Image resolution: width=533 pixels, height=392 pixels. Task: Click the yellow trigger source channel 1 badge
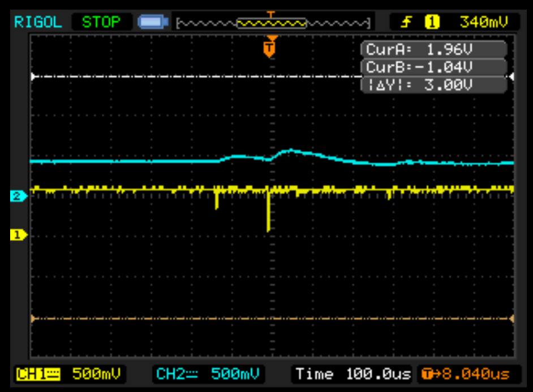[x=433, y=23]
